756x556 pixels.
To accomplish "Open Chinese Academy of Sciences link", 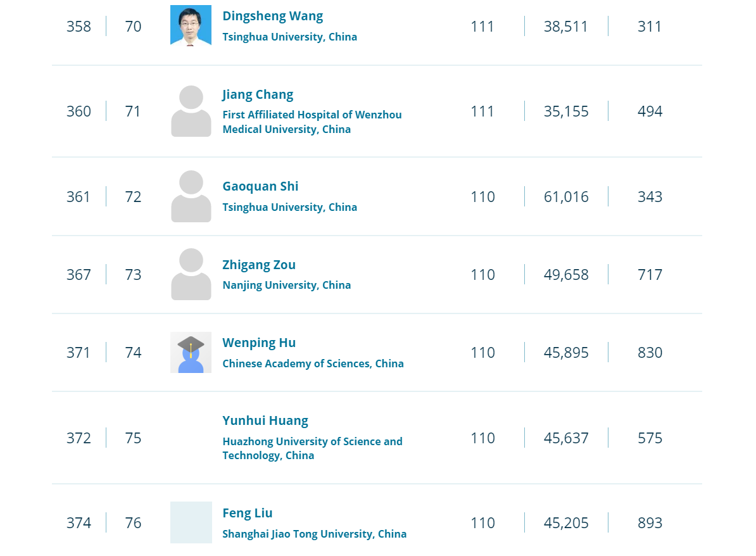I will click(313, 363).
